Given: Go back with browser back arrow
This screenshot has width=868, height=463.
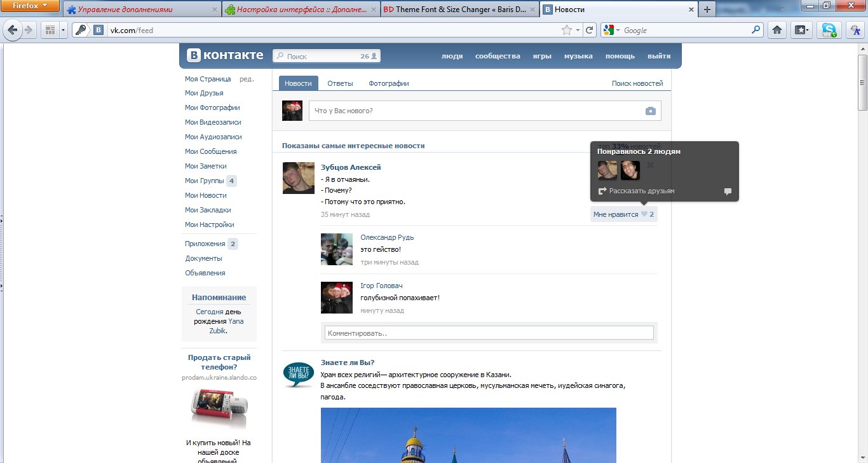Looking at the screenshot, I should click(12, 30).
